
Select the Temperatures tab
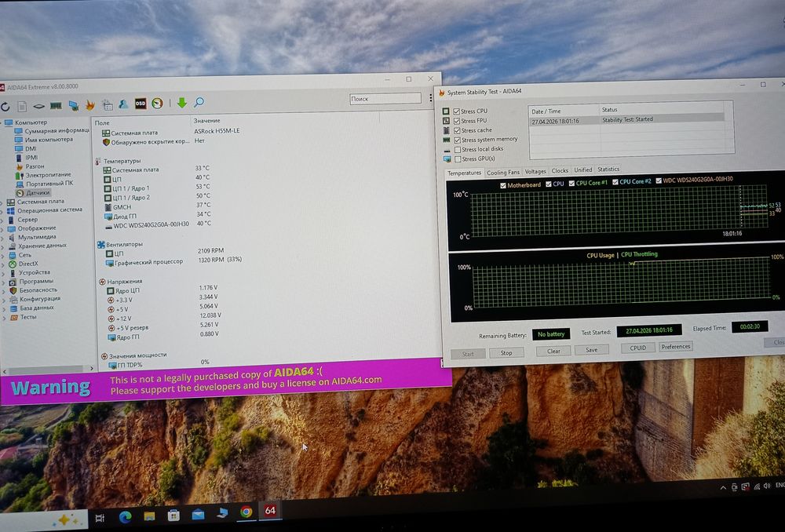click(464, 173)
